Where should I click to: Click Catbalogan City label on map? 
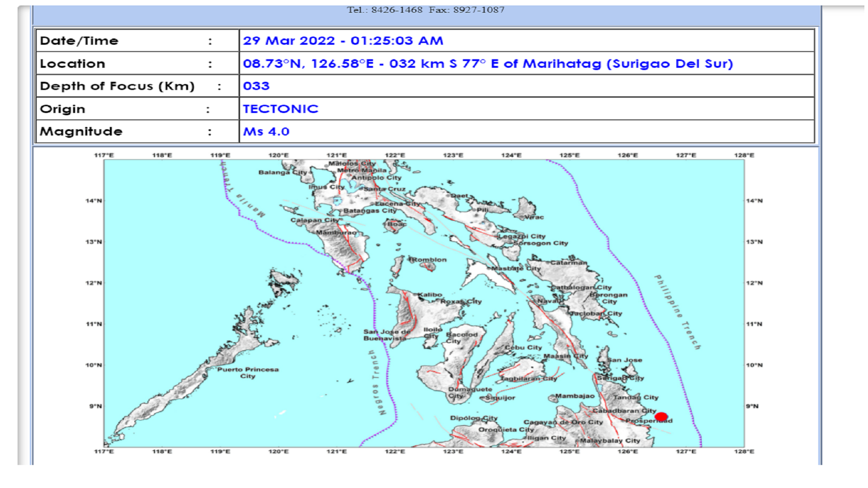coord(582,287)
